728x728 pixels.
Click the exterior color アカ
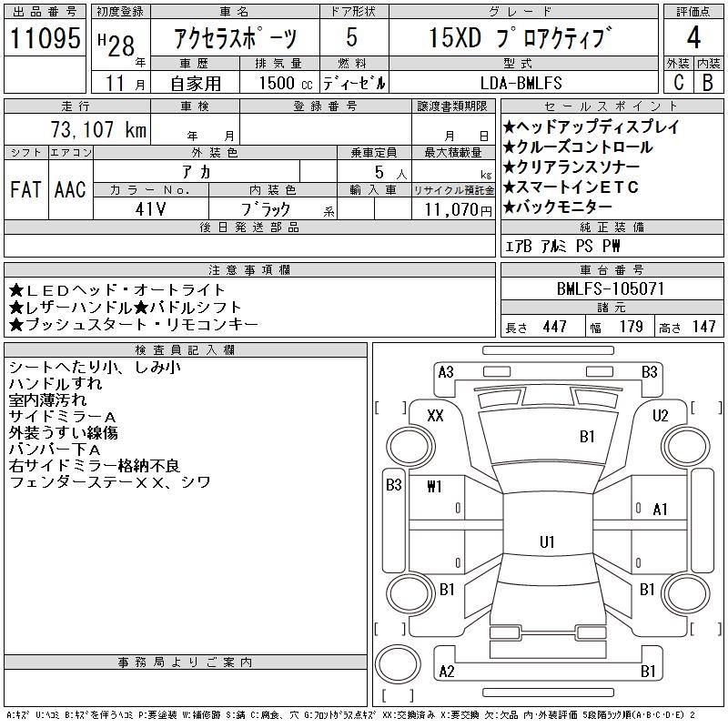[197, 172]
